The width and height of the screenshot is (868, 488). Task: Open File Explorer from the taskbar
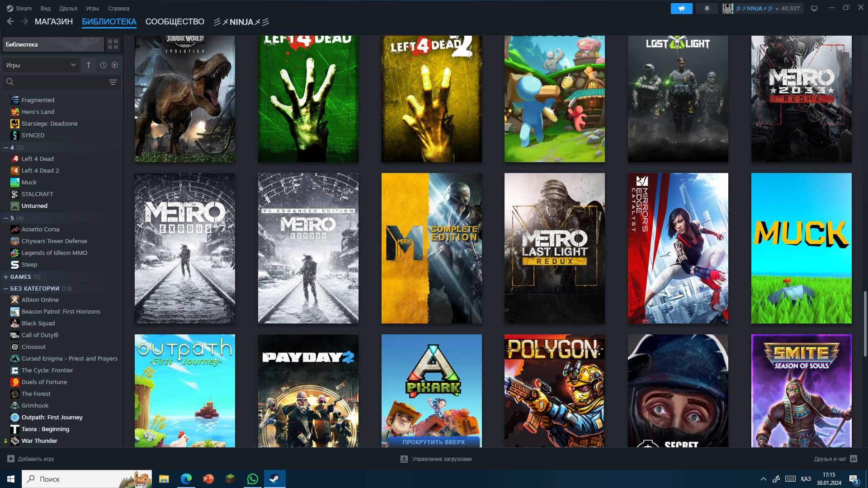coord(164,479)
